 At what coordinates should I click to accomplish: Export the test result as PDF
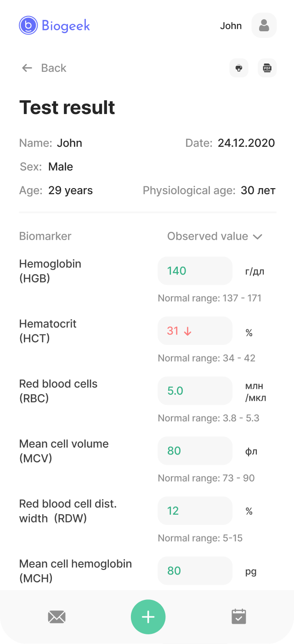click(x=267, y=68)
